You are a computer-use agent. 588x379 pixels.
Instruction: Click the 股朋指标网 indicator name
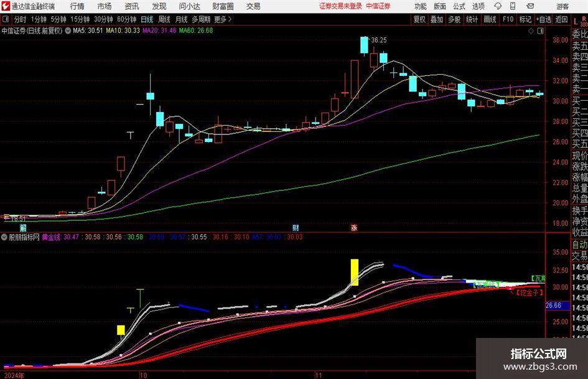tap(24, 237)
